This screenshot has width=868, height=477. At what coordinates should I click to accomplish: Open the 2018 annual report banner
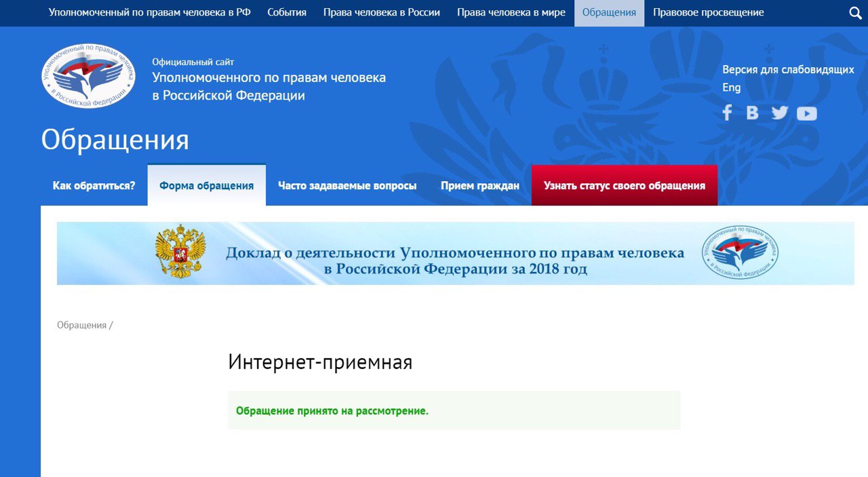tap(456, 253)
